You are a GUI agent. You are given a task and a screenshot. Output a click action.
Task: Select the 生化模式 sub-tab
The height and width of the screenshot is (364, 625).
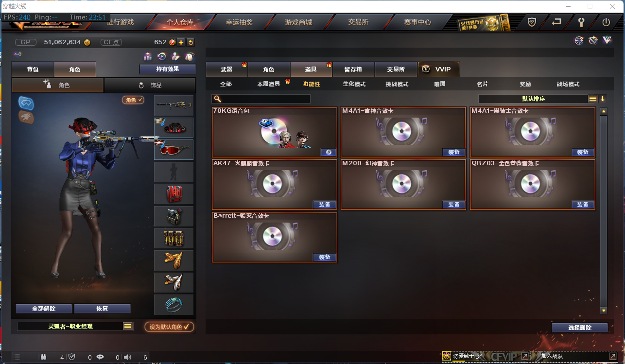coord(354,84)
